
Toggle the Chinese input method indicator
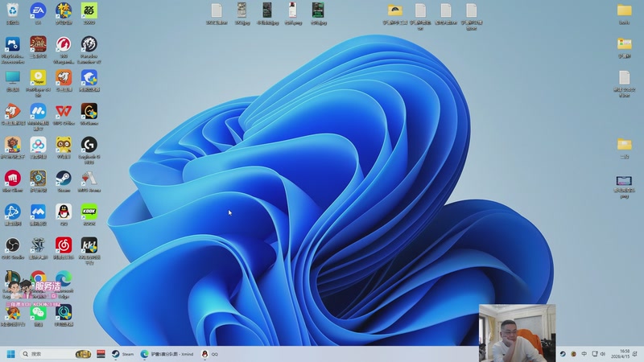(x=584, y=354)
